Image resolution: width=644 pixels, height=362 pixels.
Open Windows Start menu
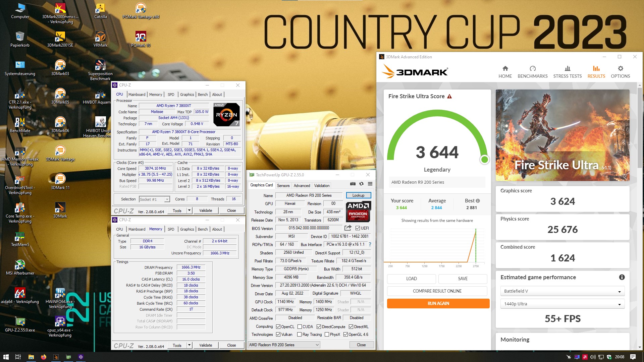point(6,357)
